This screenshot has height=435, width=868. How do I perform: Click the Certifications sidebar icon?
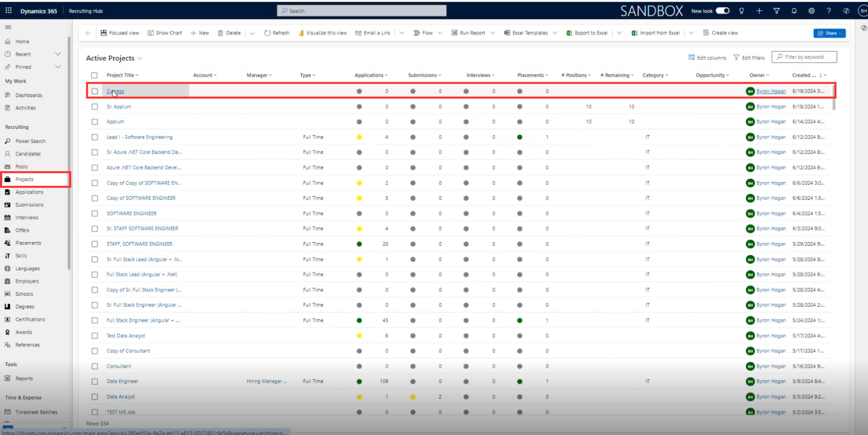click(x=7, y=320)
